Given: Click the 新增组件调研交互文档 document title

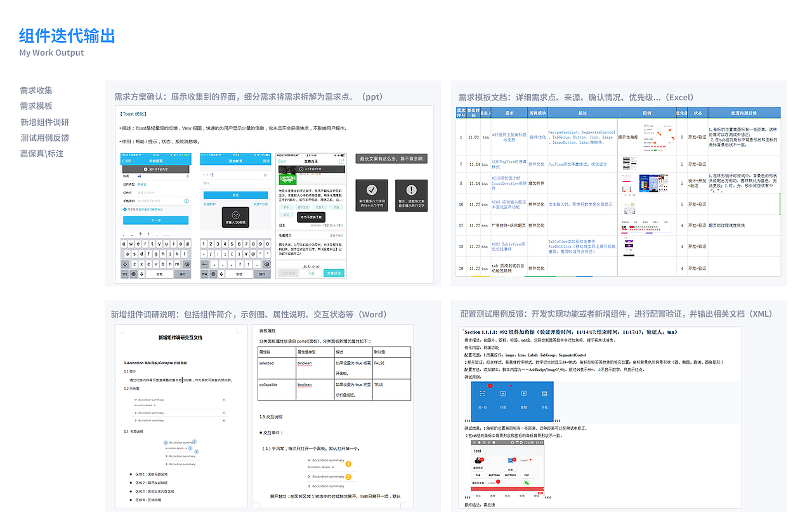Looking at the screenshot, I should 180,337.
